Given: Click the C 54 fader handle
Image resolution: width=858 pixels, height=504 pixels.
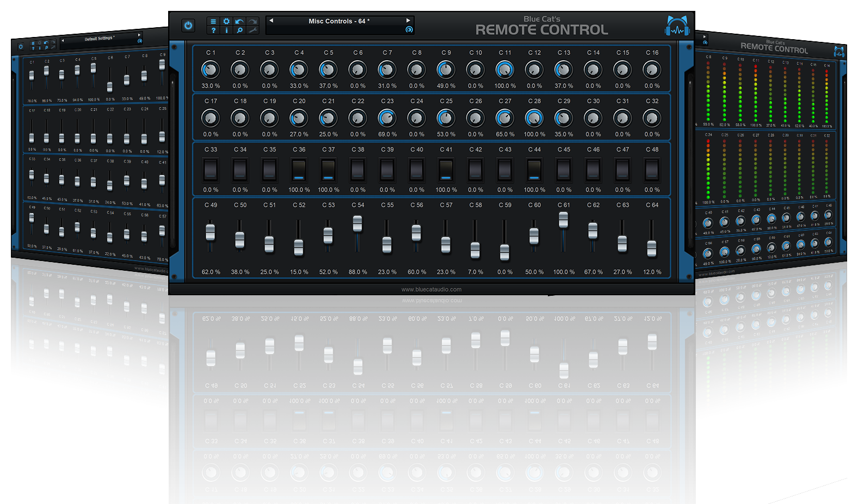Looking at the screenshot, I should (x=357, y=223).
